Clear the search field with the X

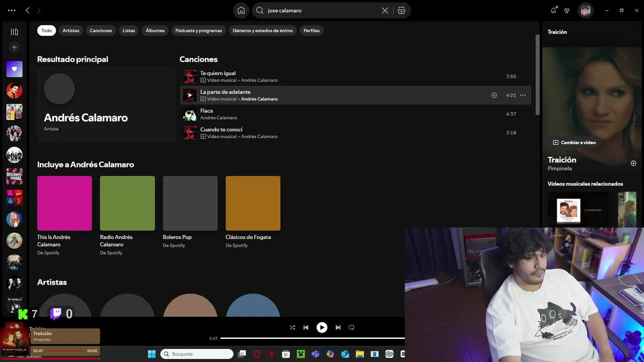pos(385,11)
